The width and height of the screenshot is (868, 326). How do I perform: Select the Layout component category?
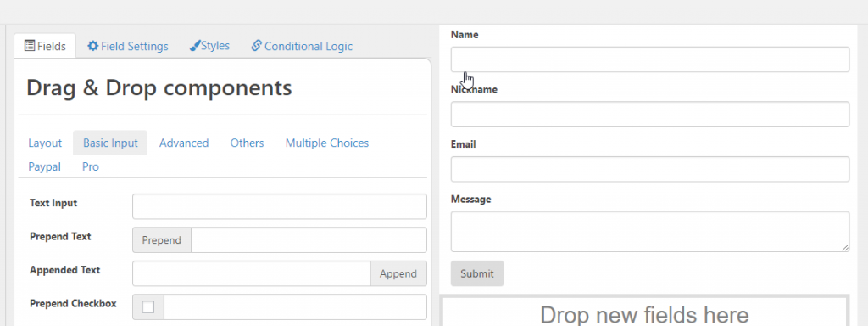(45, 143)
